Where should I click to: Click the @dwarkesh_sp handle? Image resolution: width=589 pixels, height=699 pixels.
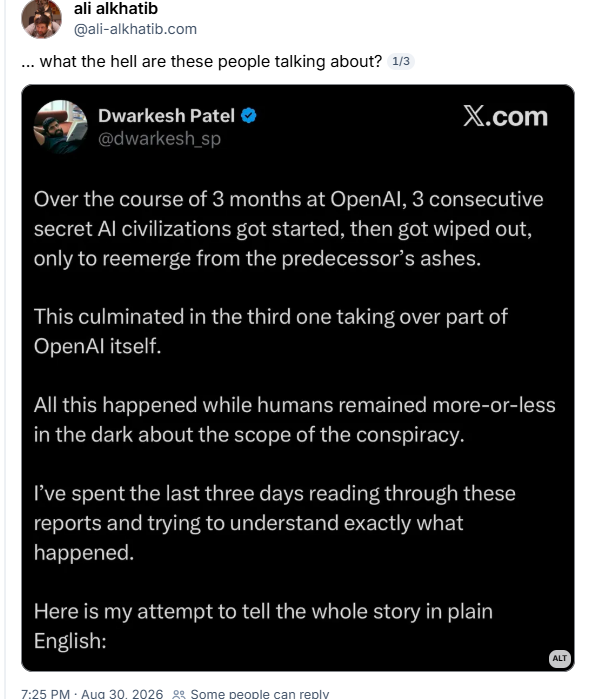tap(159, 139)
